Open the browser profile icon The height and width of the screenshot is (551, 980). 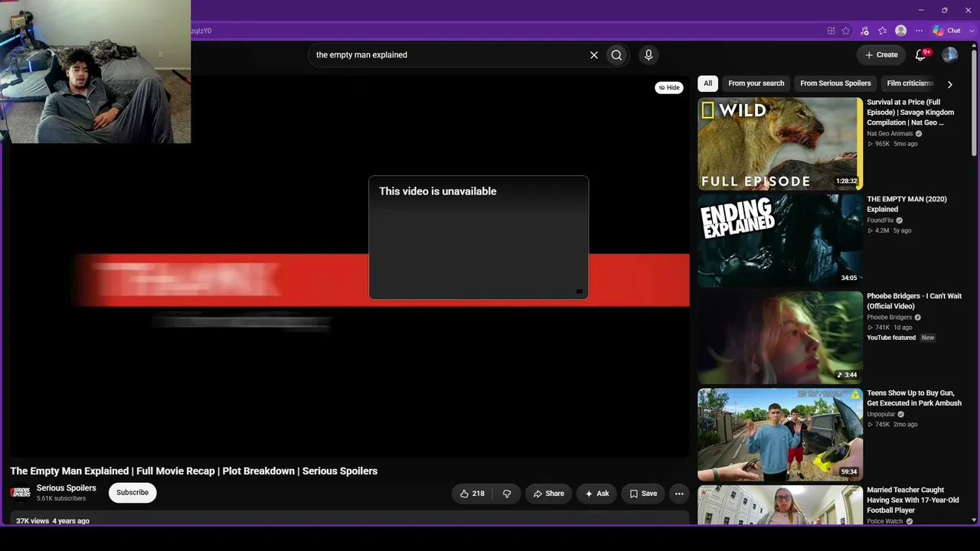tap(901, 31)
